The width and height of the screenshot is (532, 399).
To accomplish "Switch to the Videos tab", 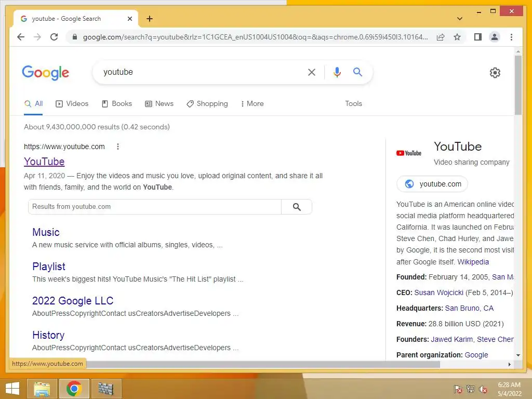I will tap(72, 104).
